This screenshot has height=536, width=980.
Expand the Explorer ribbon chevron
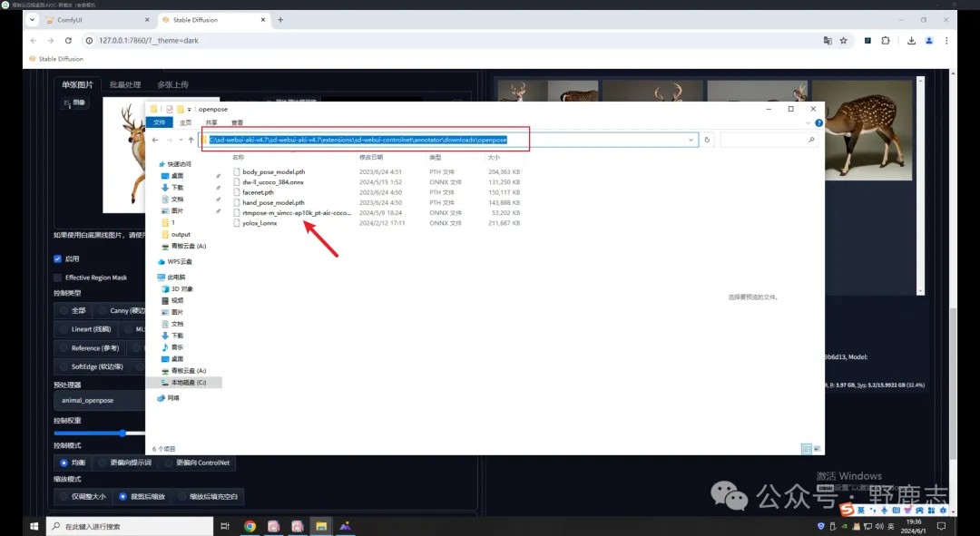click(x=808, y=123)
